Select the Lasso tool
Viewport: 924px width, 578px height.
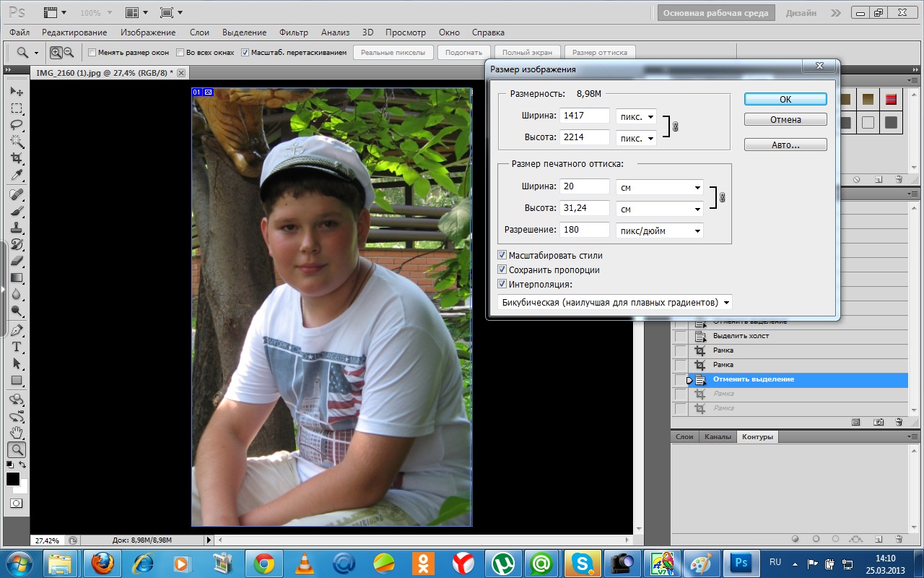point(17,124)
